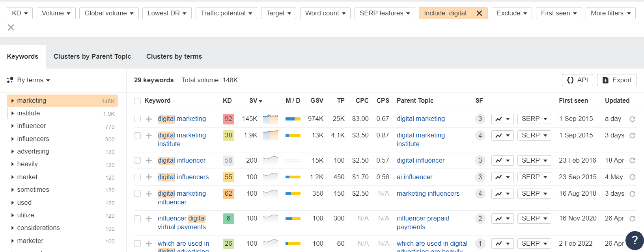Sort table by KD column header
The height and width of the screenshot is (252, 644).
pos(227,101)
